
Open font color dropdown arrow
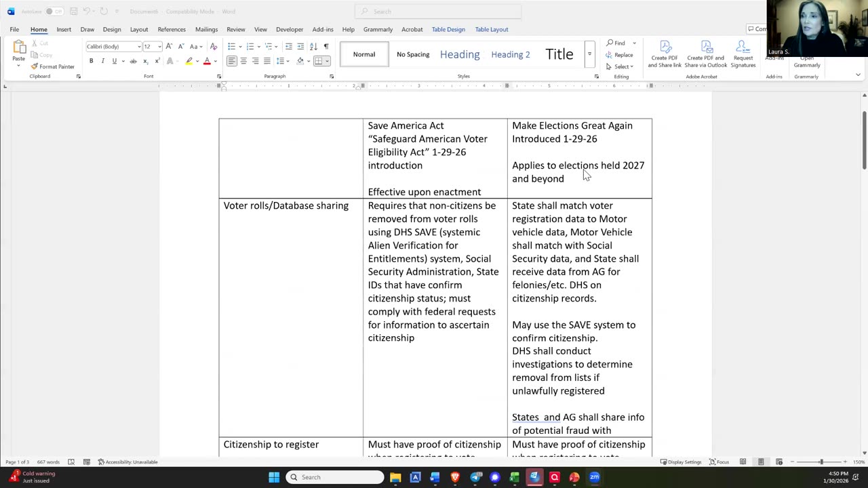[215, 61]
